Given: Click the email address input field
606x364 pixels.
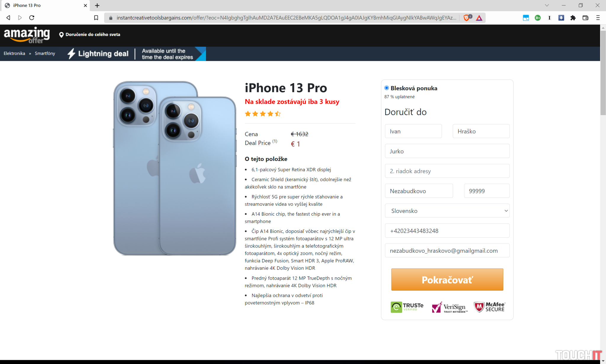Looking at the screenshot, I should point(447,251).
